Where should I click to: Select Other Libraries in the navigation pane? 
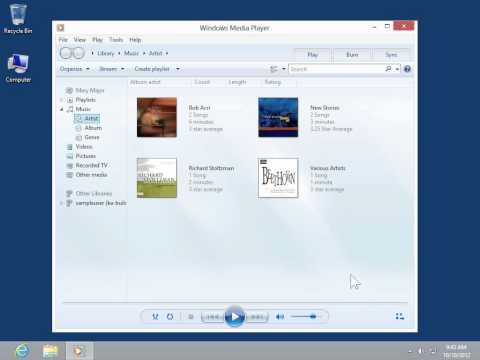[94, 194]
